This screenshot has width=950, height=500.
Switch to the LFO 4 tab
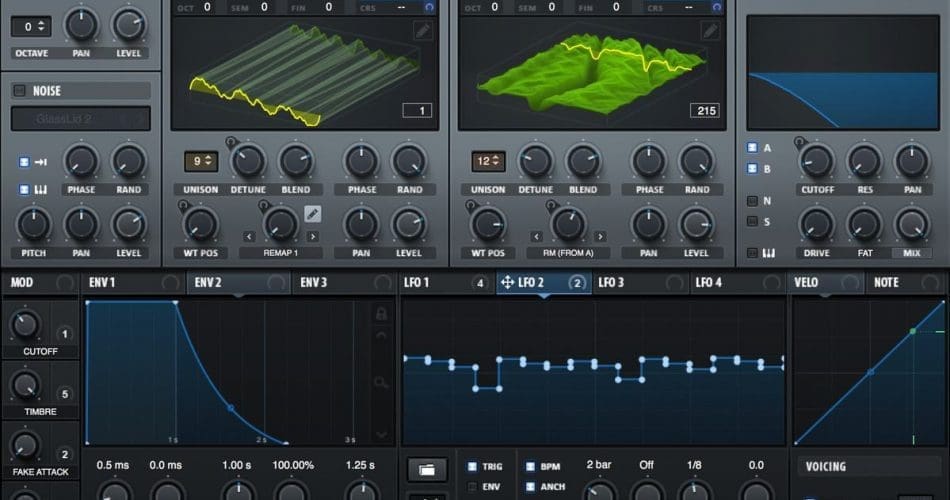737,282
